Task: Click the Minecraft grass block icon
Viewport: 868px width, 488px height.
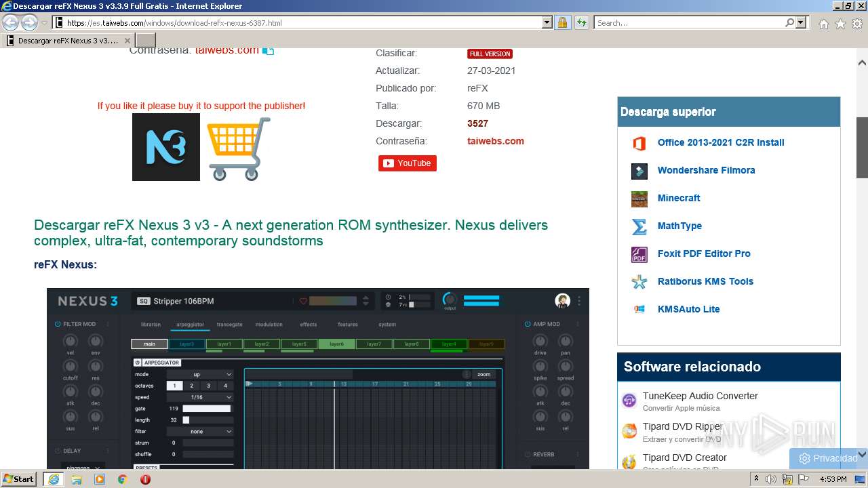Action: 639,199
